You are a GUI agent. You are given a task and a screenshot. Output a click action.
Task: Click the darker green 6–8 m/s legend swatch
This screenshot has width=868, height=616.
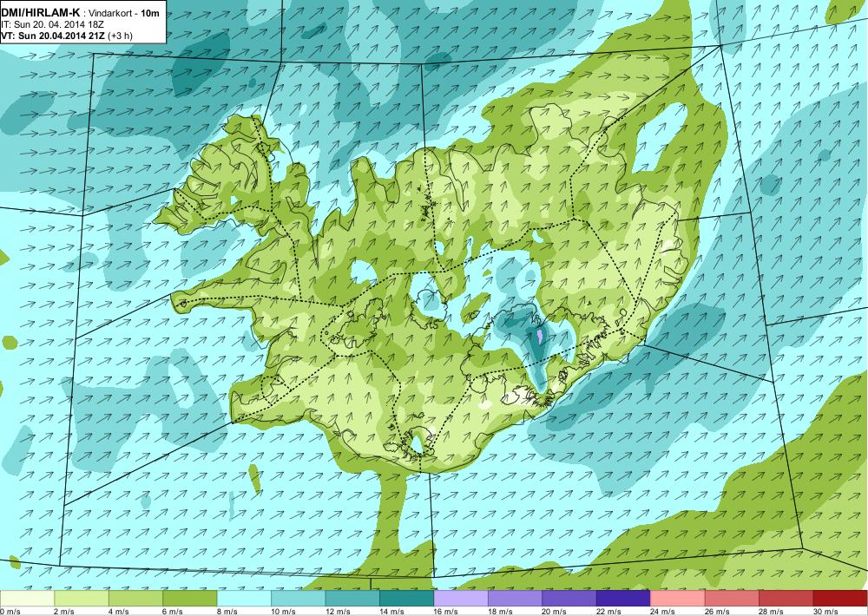click(190, 599)
